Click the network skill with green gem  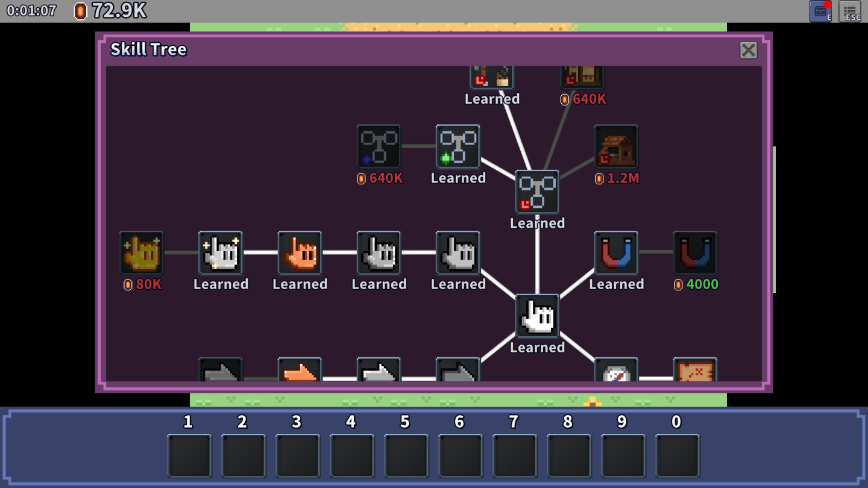(x=458, y=147)
